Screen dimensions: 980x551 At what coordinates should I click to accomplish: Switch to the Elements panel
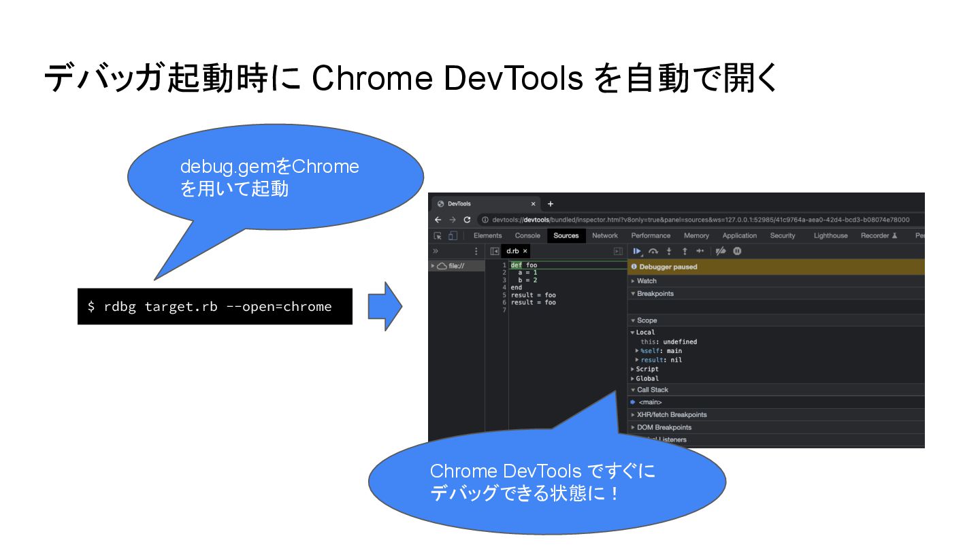pyautogui.click(x=487, y=235)
